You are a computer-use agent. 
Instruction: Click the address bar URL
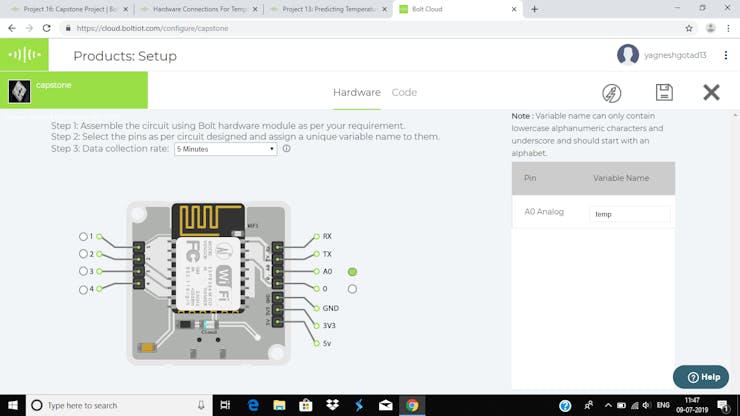click(x=152, y=28)
